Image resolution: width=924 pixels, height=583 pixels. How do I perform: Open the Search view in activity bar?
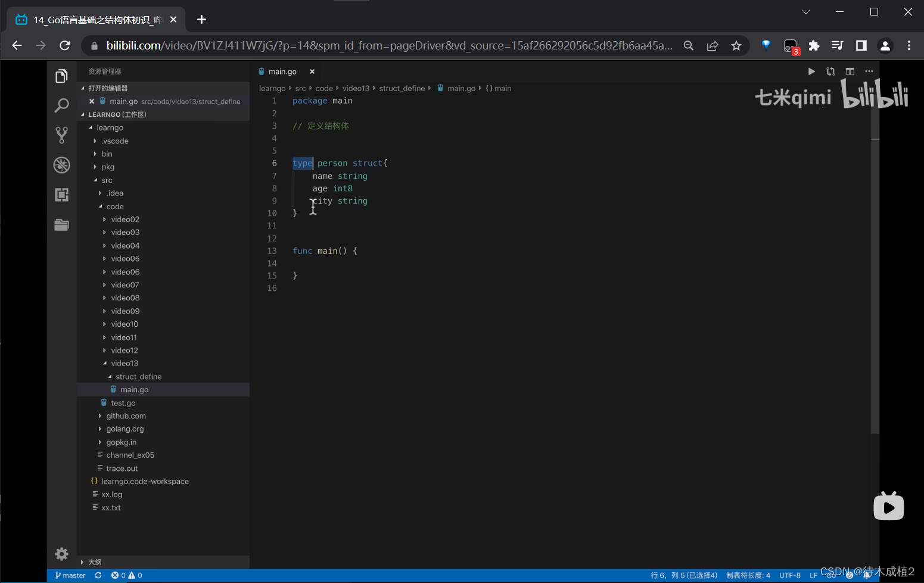(61, 106)
